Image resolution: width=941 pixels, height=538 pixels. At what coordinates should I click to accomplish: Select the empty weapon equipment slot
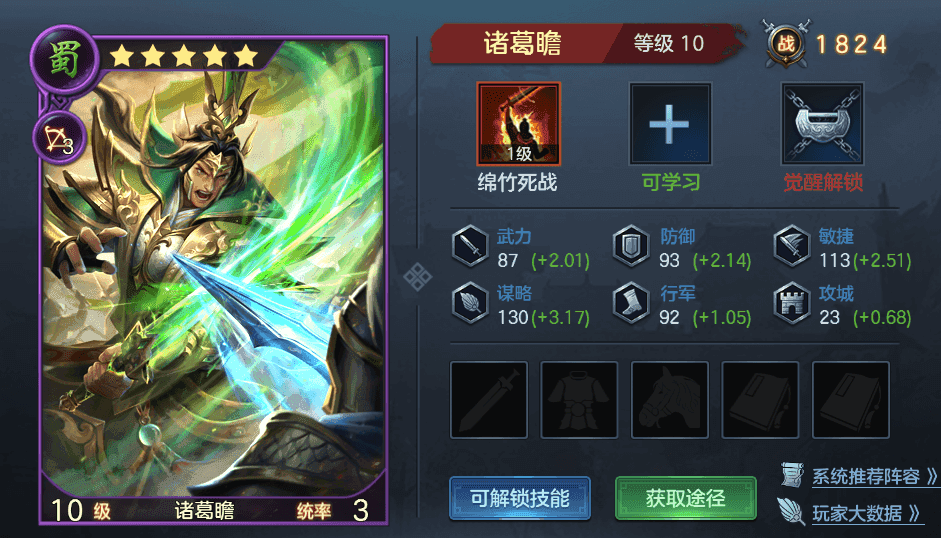[489, 400]
